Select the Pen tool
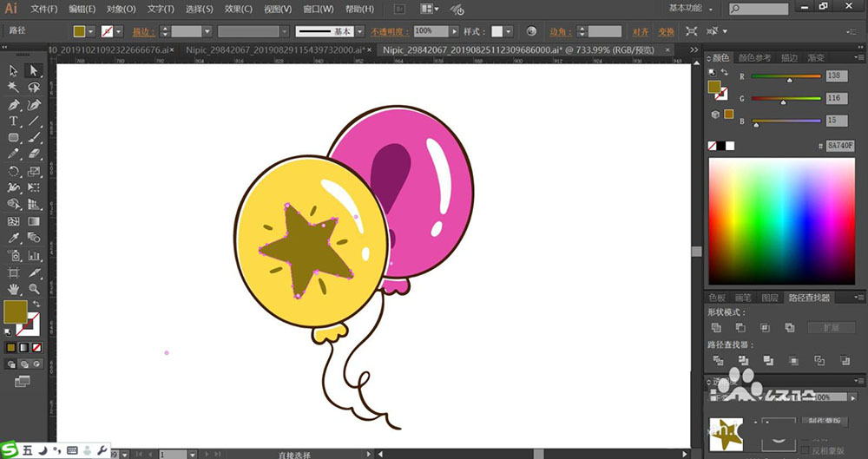The width and height of the screenshot is (868, 459). click(x=13, y=105)
